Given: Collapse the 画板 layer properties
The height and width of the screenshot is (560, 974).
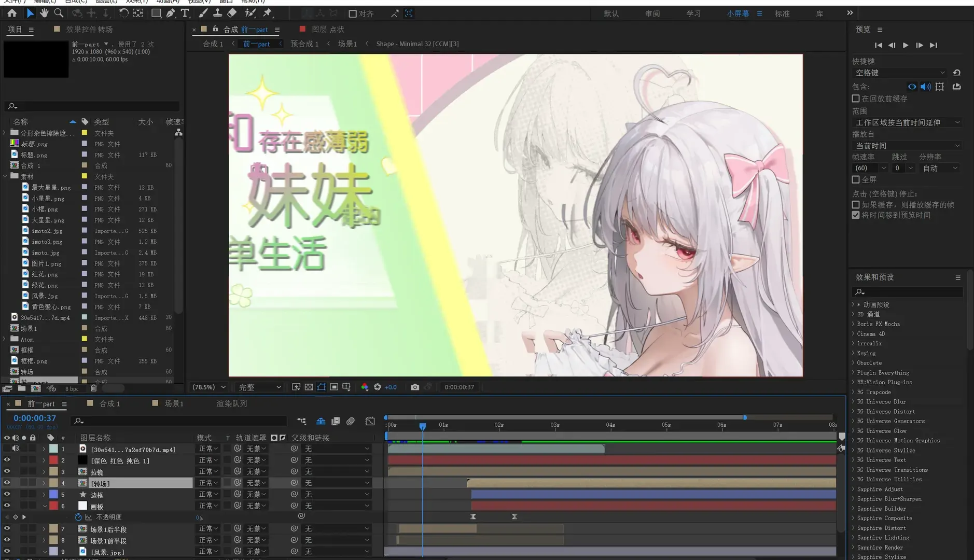Looking at the screenshot, I should tap(45, 506).
